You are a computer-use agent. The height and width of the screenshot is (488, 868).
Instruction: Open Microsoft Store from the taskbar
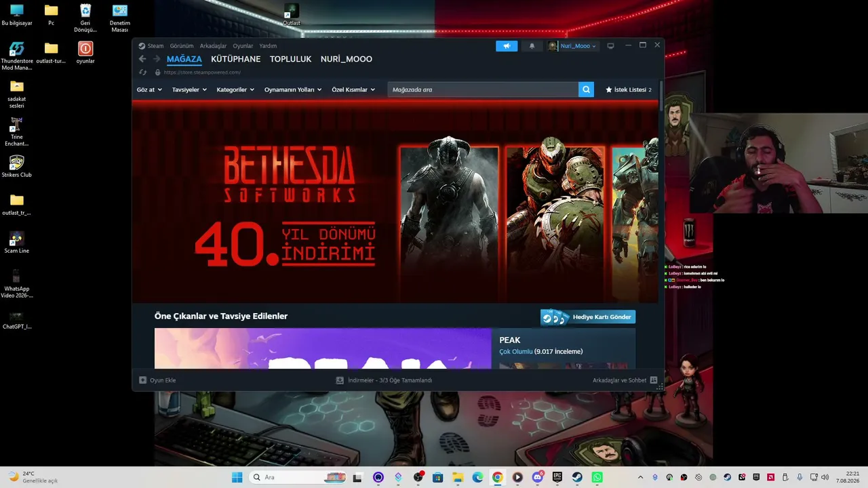438,477
